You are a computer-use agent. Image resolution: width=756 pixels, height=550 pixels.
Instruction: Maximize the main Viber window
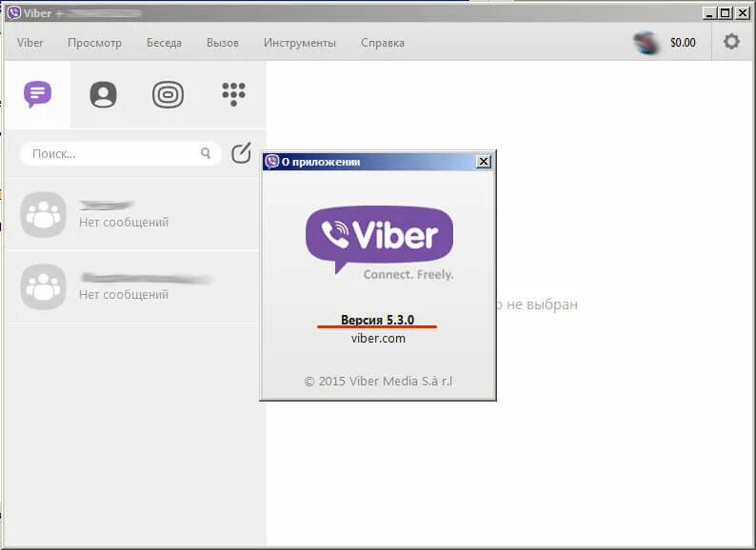click(x=726, y=13)
